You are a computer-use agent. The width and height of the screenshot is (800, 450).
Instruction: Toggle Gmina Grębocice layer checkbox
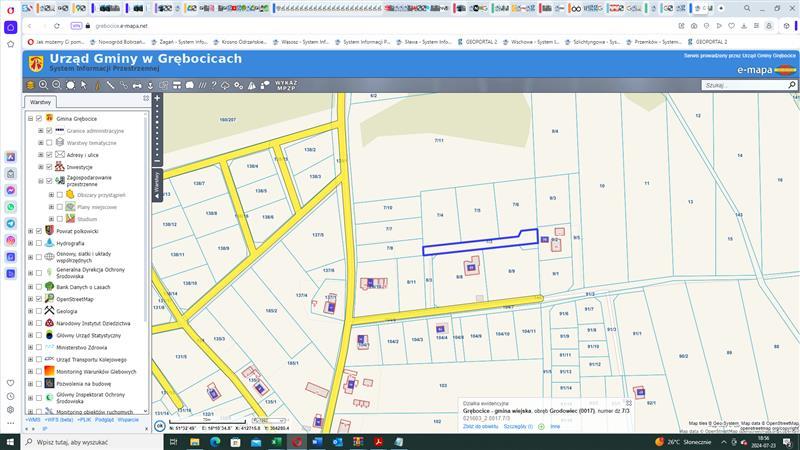coord(39,118)
